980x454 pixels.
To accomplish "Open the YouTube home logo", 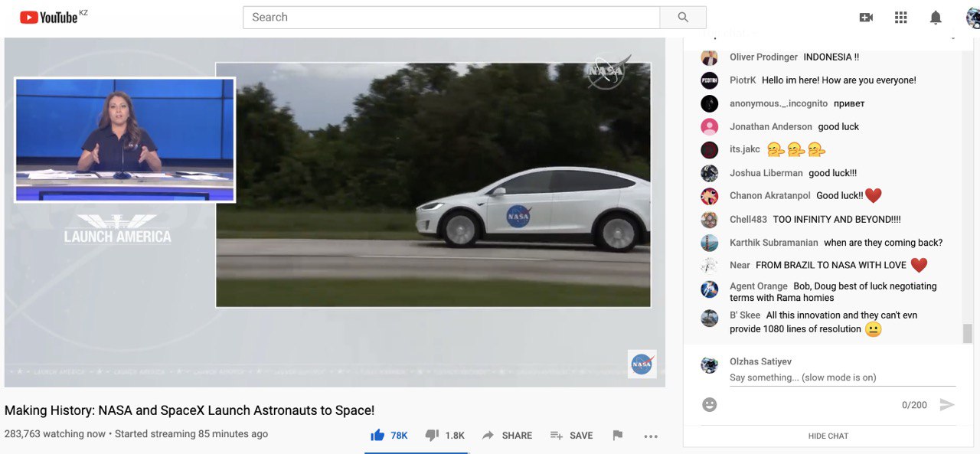I will click(x=49, y=17).
